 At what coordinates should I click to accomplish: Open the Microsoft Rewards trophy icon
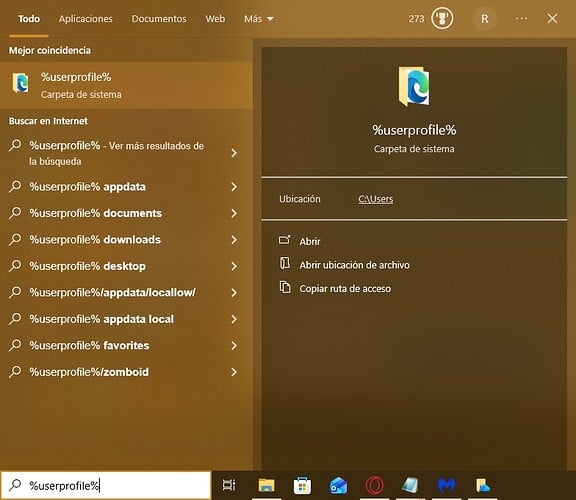(x=442, y=18)
